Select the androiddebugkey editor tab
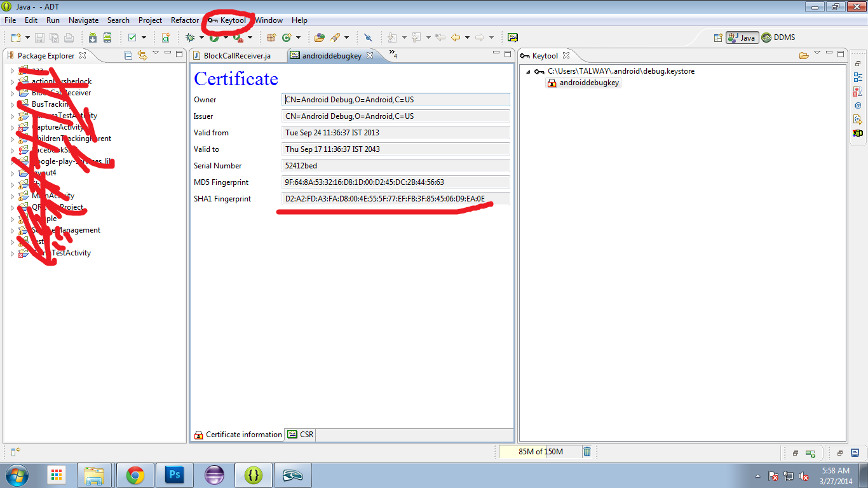Image resolution: width=868 pixels, height=488 pixels. pyautogui.click(x=332, y=56)
